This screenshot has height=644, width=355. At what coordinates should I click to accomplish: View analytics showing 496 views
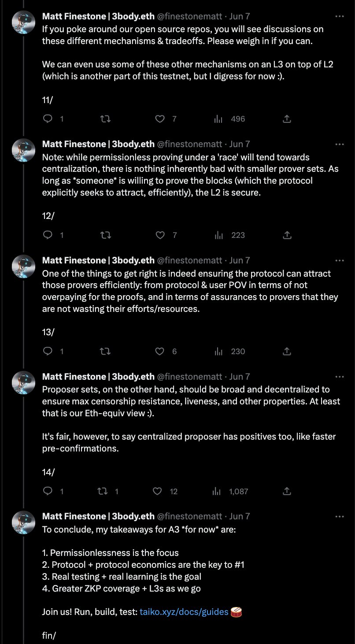tap(218, 119)
